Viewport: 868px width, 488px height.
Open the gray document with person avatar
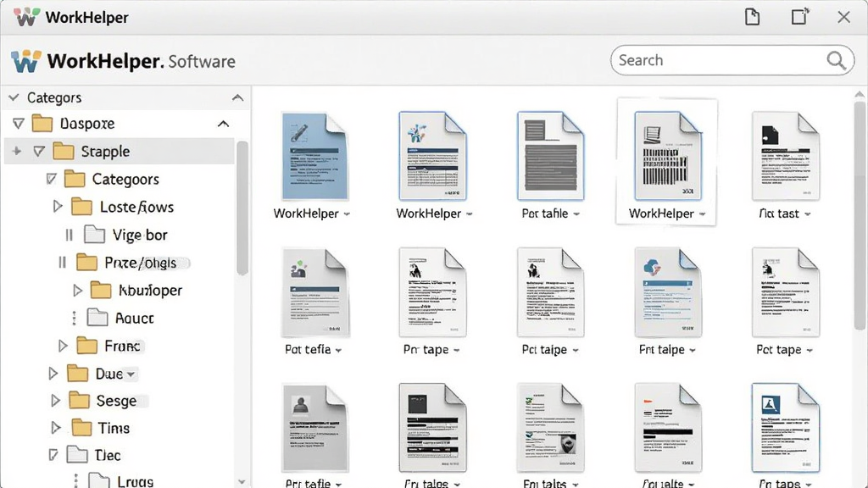pyautogui.click(x=314, y=428)
